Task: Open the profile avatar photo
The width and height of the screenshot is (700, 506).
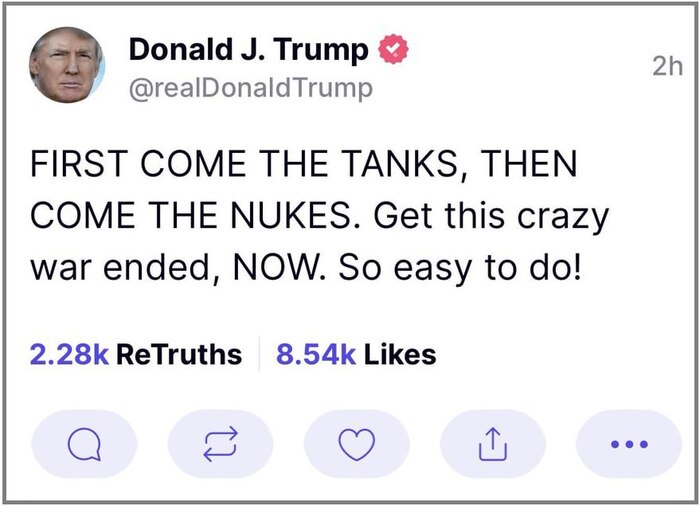Action: [68, 64]
